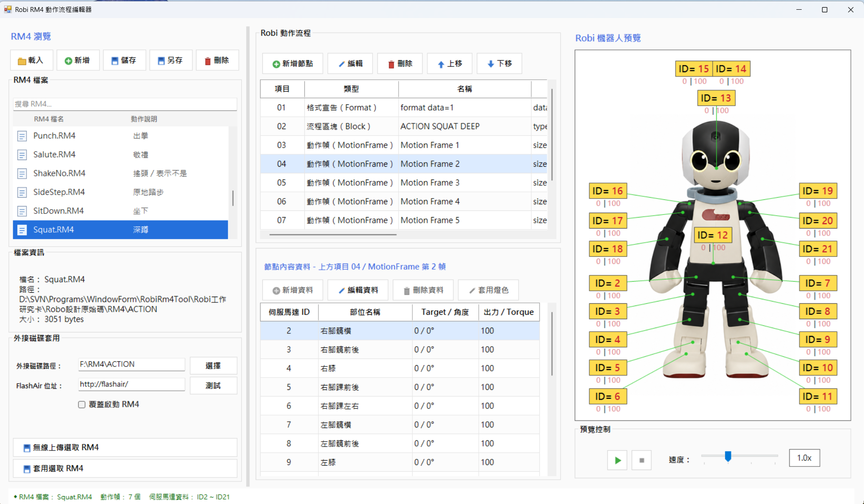Select SitDown.RM4 in the file list
The width and height of the screenshot is (864, 504).
120,211
